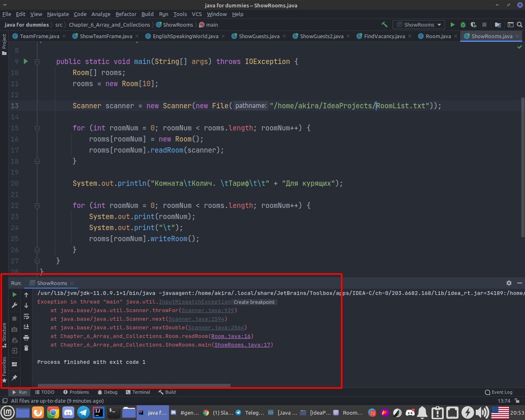Open the ShowRooms.java:17 stack trace link
The height and width of the screenshot is (420, 525).
[242, 345]
